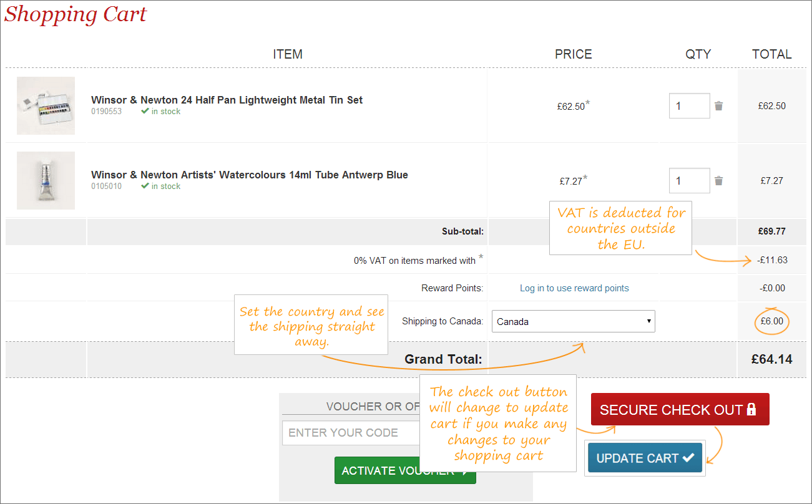This screenshot has width=812, height=504.
Task: Click the Secure Check Out button
Action: click(x=680, y=409)
